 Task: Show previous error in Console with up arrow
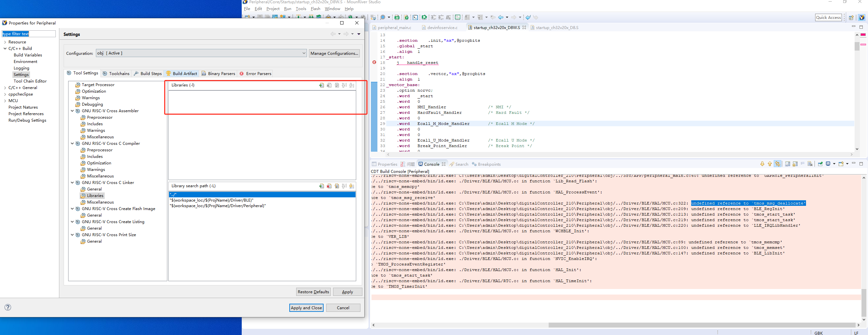click(x=769, y=164)
